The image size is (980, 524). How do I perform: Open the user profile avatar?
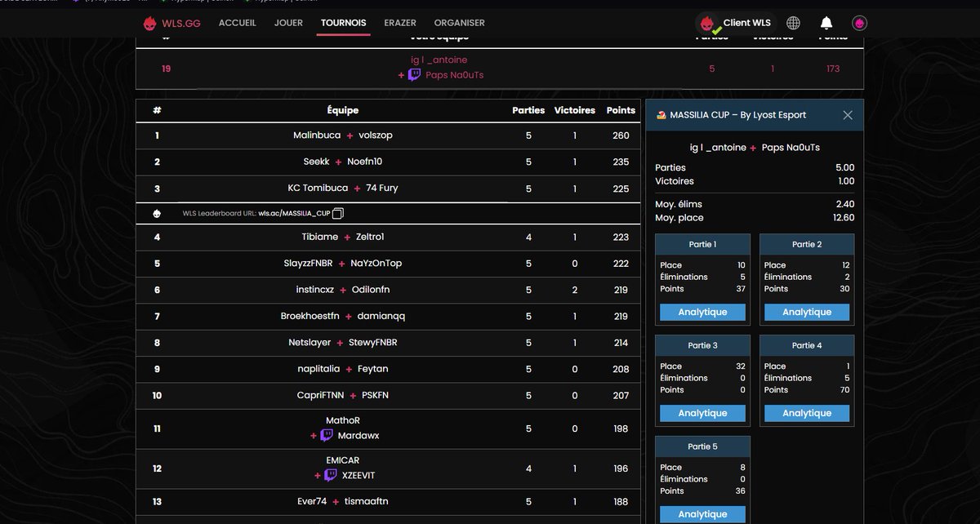click(859, 23)
